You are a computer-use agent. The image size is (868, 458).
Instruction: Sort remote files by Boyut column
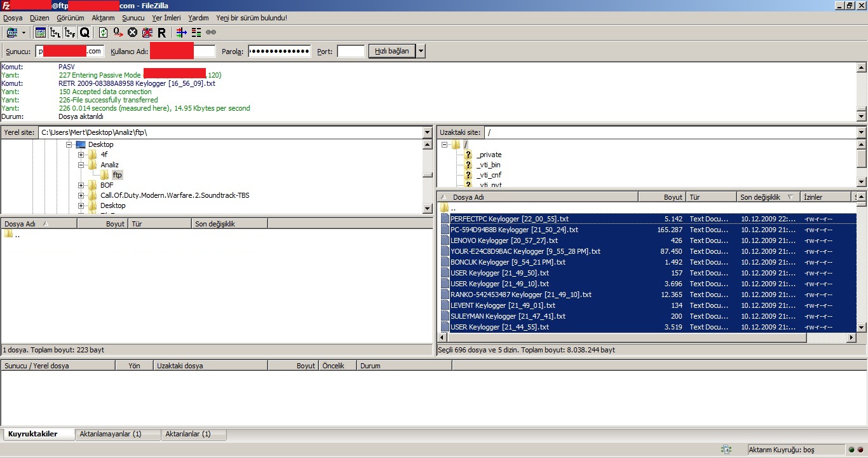pyautogui.click(x=662, y=197)
